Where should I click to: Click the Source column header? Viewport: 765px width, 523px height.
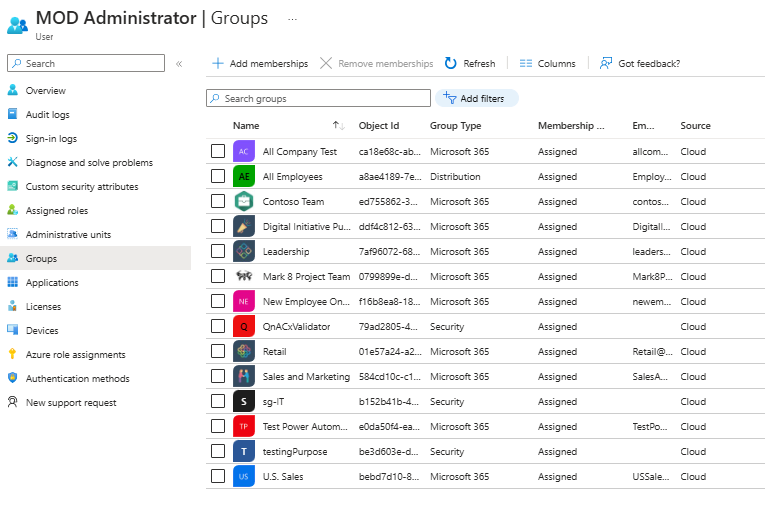click(x=695, y=125)
